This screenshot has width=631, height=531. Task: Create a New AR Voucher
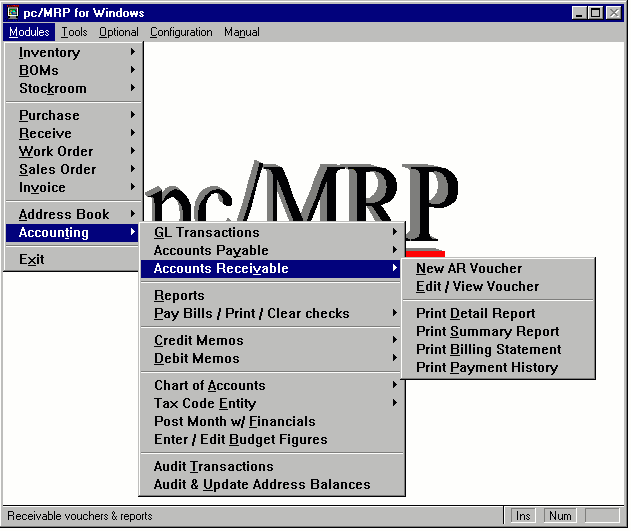[498, 268]
